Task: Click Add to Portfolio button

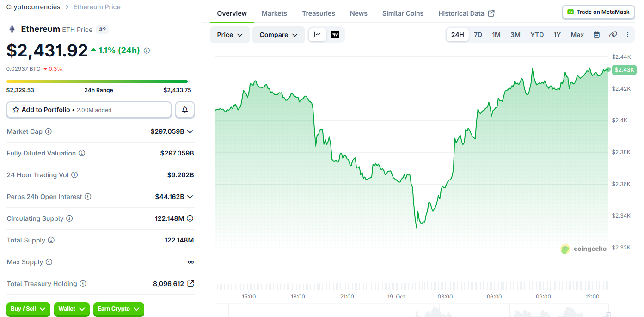Action: point(89,110)
